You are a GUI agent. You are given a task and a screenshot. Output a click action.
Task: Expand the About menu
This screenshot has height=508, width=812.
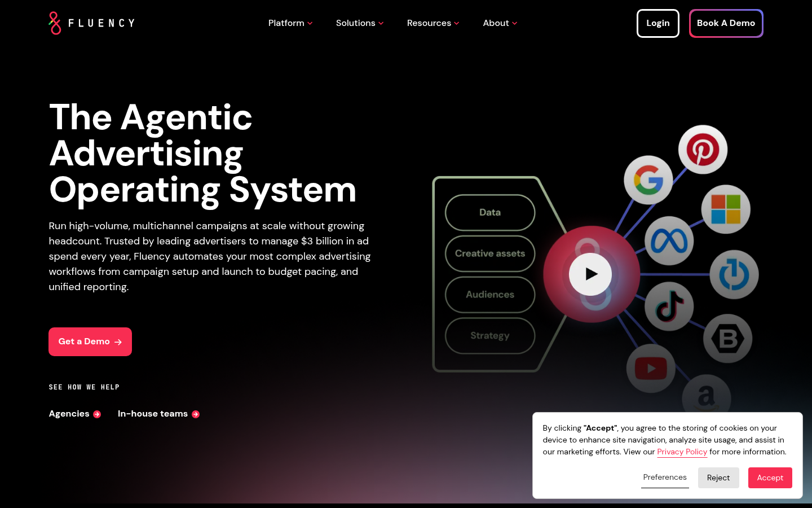pyautogui.click(x=500, y=23)
